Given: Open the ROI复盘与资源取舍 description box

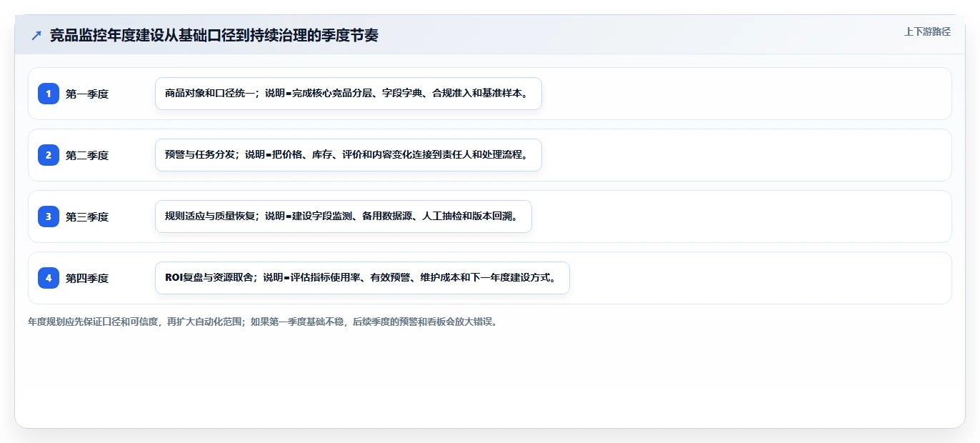Looking at the screenshot, I should pos(362,278).
